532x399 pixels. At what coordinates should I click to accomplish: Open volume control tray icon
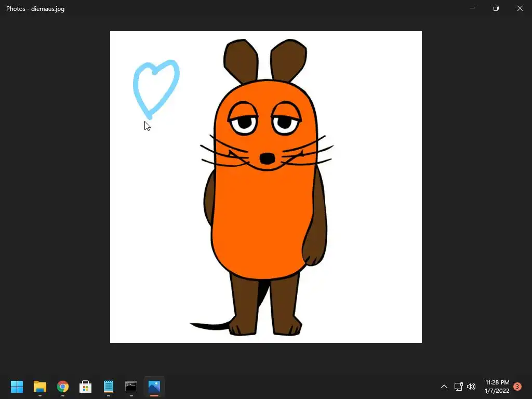point(471,387)
